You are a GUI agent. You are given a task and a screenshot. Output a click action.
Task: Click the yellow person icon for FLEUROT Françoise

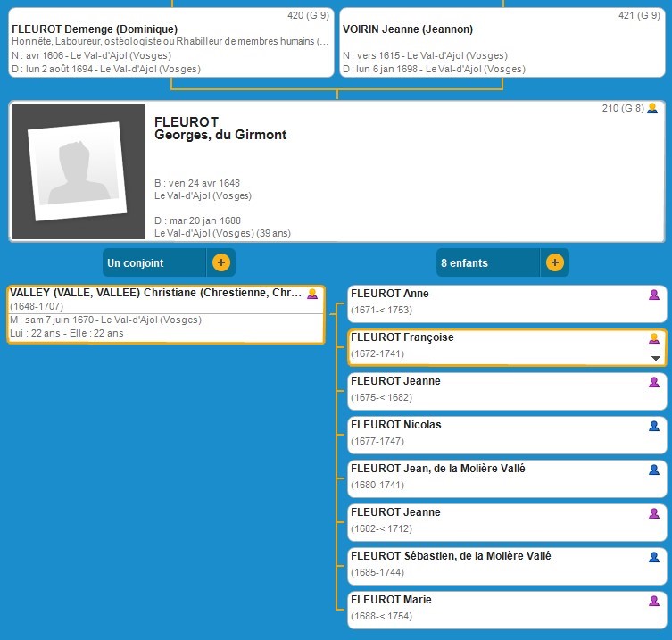pos(654,338)
